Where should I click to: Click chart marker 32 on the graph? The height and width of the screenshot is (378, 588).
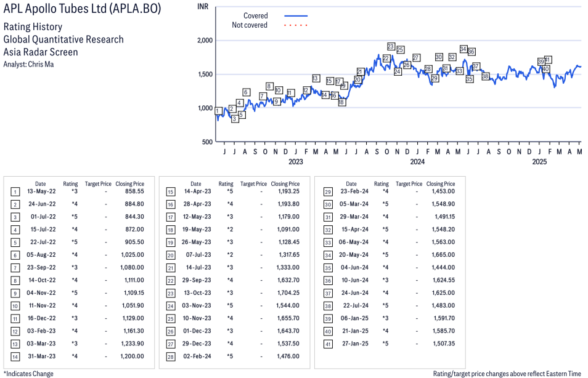[452, 57]
